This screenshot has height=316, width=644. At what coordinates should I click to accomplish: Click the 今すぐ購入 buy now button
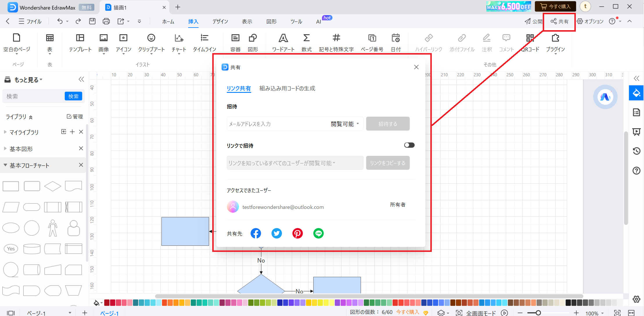tap(555, 6)
